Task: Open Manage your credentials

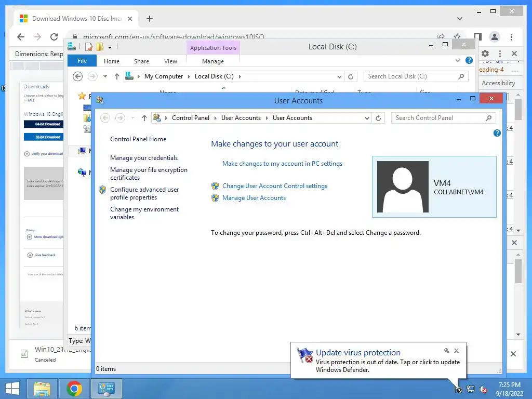Action: point(144,158)
